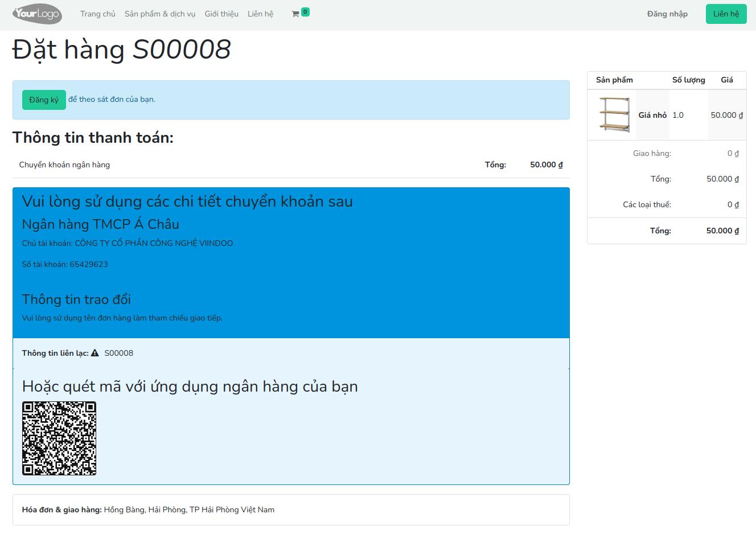Image resolution: width=756 pixels, height=534 pixels.
Task: Click the Giao hàng fee value 0 ₫
Action: coord(733,153)
